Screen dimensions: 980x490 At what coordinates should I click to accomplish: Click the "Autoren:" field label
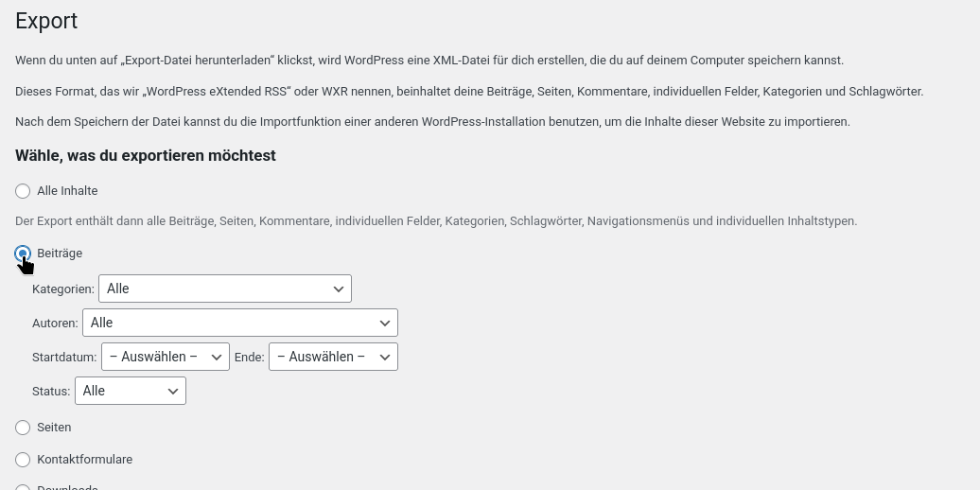point(55,324)
